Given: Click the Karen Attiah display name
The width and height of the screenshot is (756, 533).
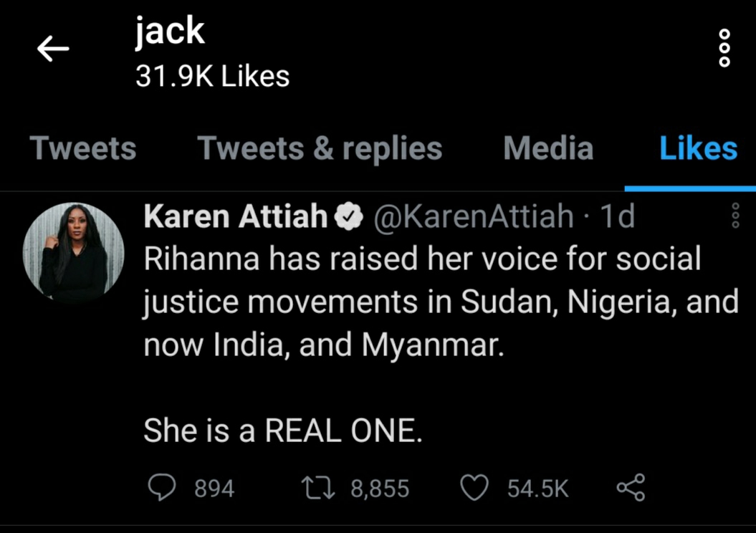Looking at the screenshot, I should [x=236, y=216].
